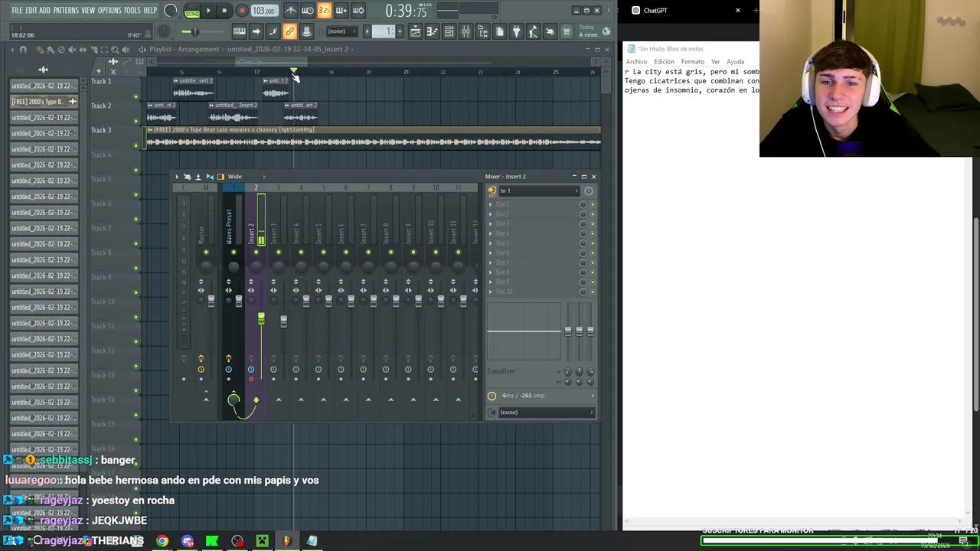Screen dimensions: 980x551
Task: Open the Browser view icon in toolbar
Action: click(482, 31)
